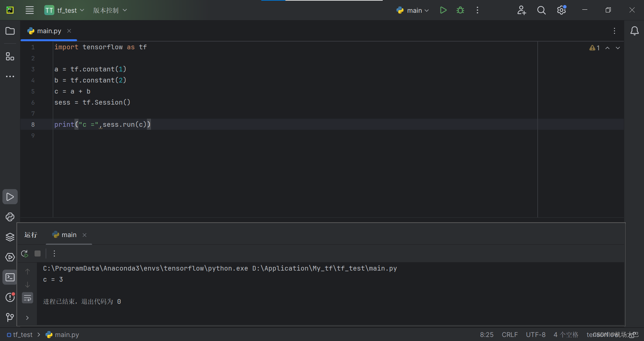Open Run panel more options

(x=54, y=253)
